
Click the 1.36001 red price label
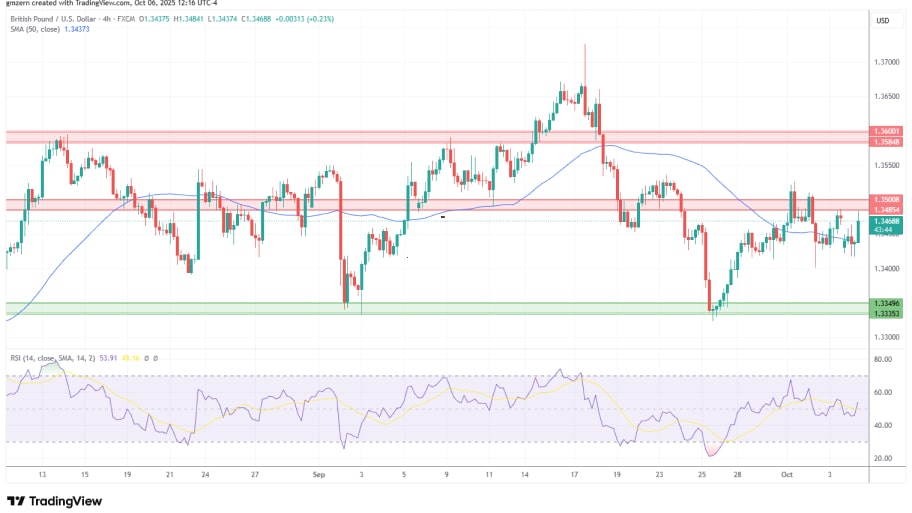click(884, 131)
